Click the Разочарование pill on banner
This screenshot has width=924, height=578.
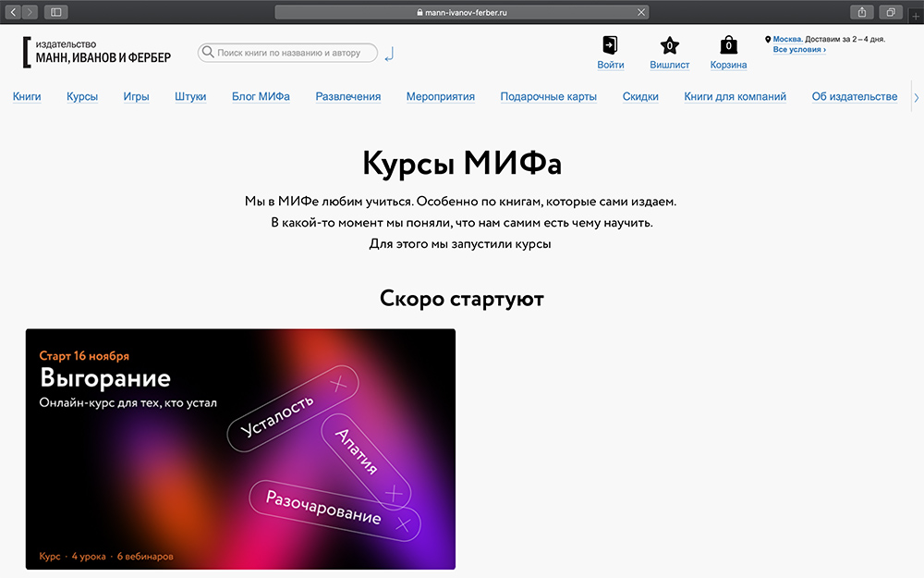(334, 510)
